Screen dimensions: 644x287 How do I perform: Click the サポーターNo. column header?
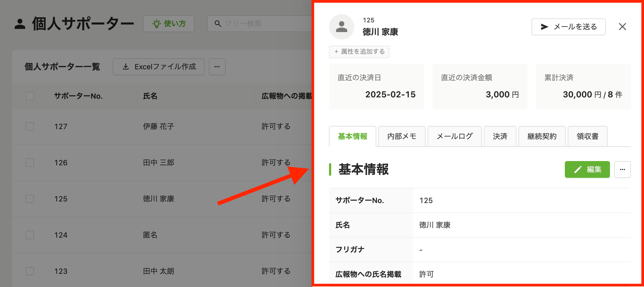(78, 96)
